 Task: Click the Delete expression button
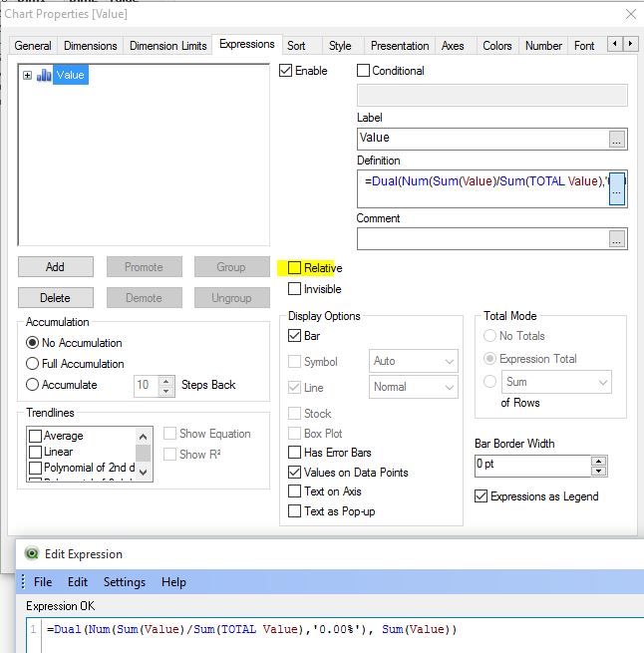[x=56, y=298]
